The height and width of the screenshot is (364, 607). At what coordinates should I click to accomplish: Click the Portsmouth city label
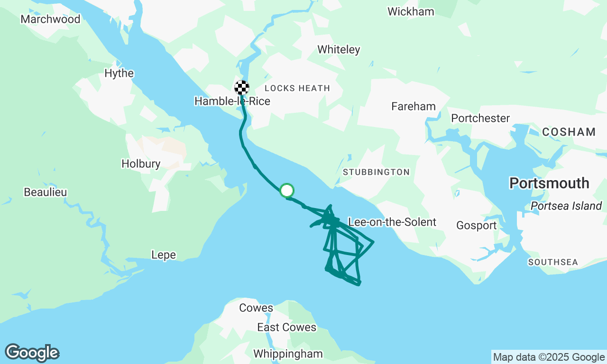click(549, 183)
